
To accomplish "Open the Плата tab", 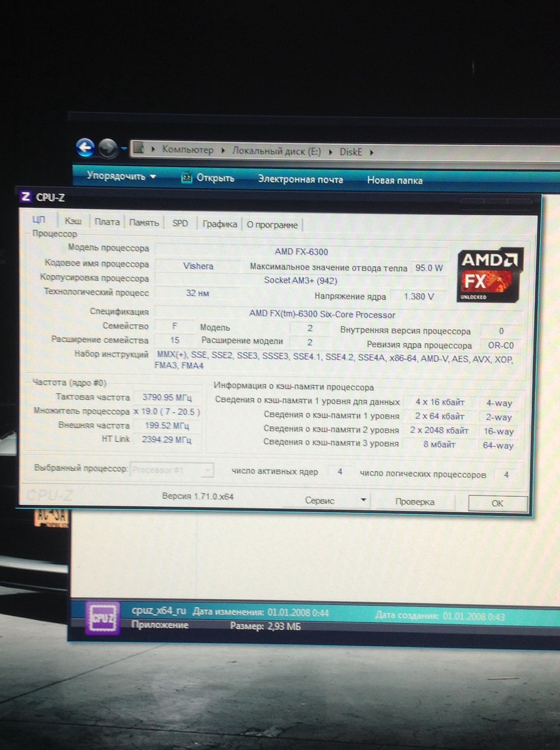I will pos(107,222).
